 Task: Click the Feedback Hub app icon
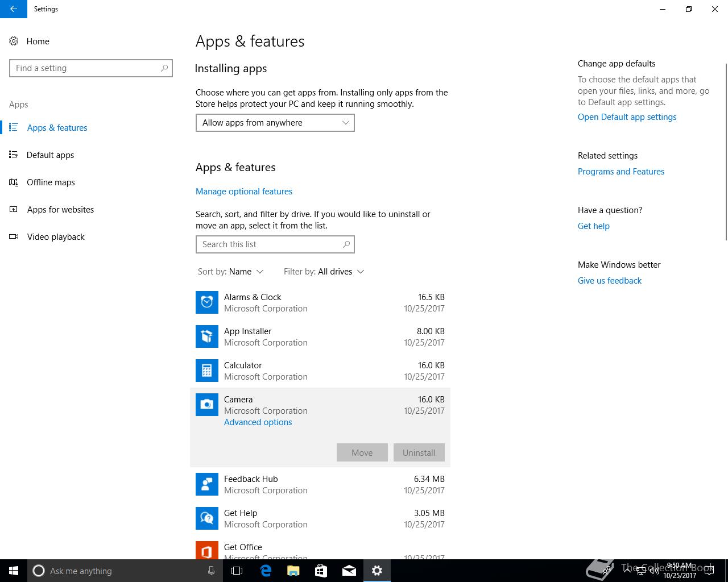point(207,484)
